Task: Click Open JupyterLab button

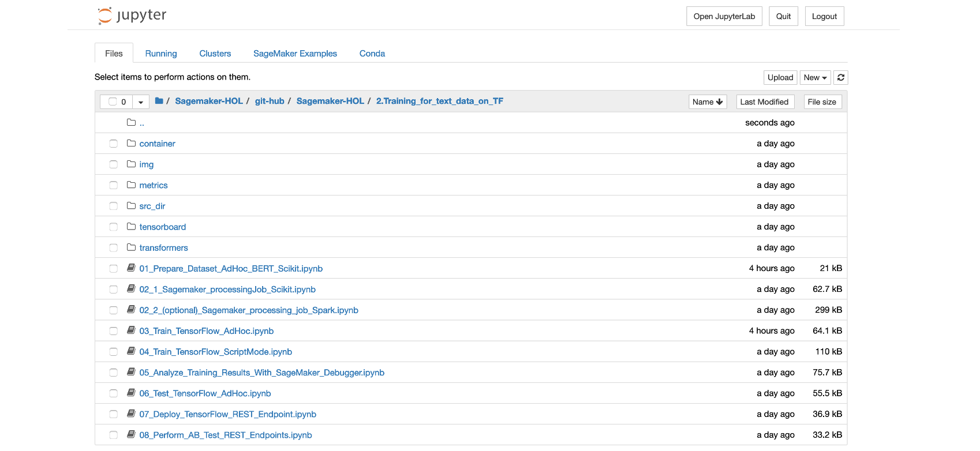Action: (x=724, y=16)
